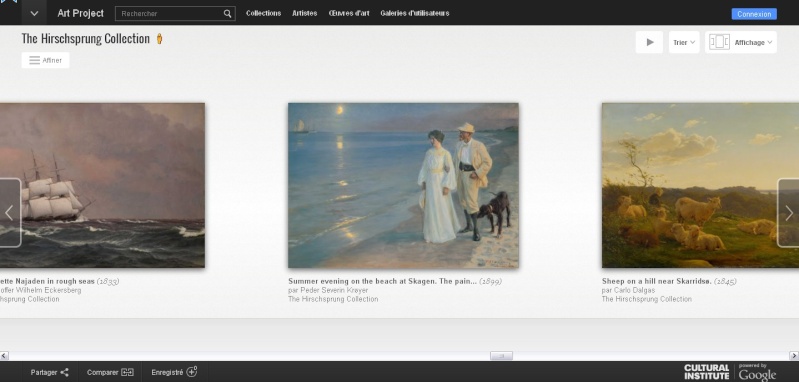Screen dimensions: 799x382
Task: Open Street View pegman for the collection
Action: tap(159, 39)
